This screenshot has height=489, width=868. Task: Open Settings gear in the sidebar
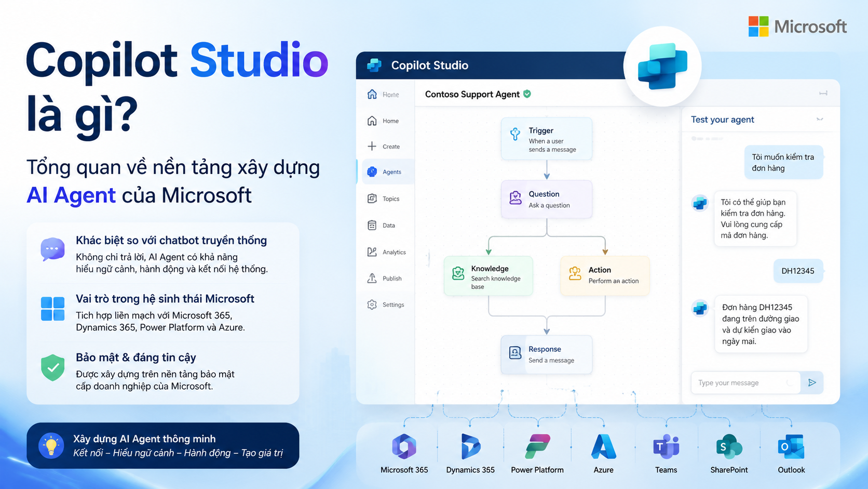[372, 305]
